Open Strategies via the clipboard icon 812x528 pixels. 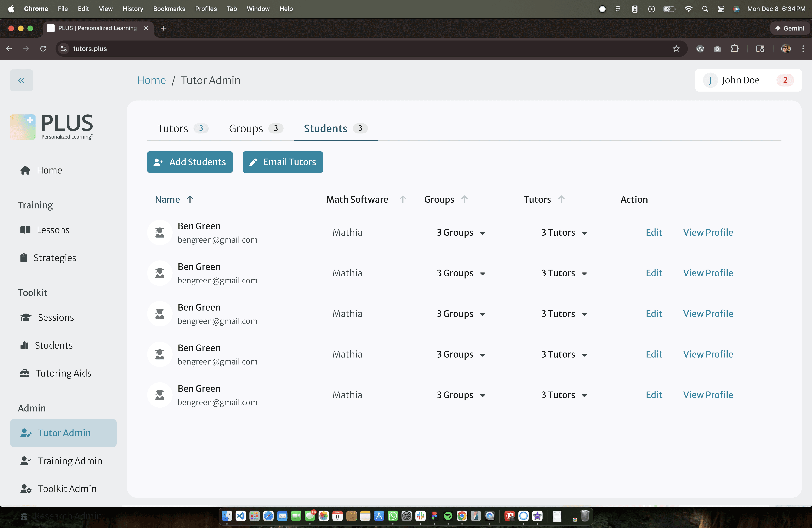coord(23,258)
